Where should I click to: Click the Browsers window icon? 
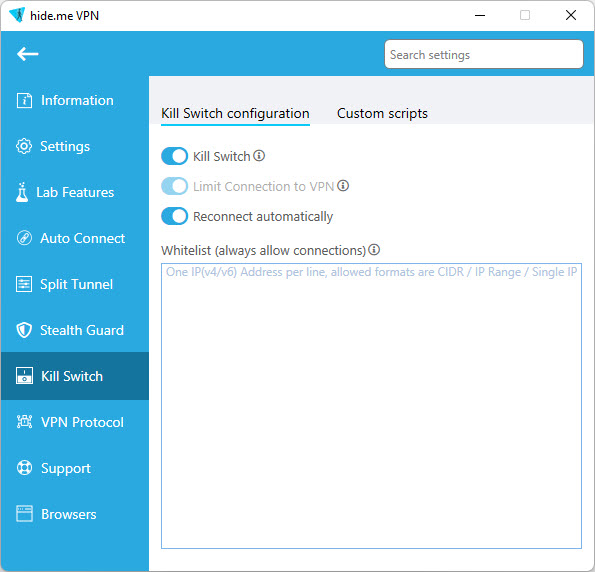24,514
